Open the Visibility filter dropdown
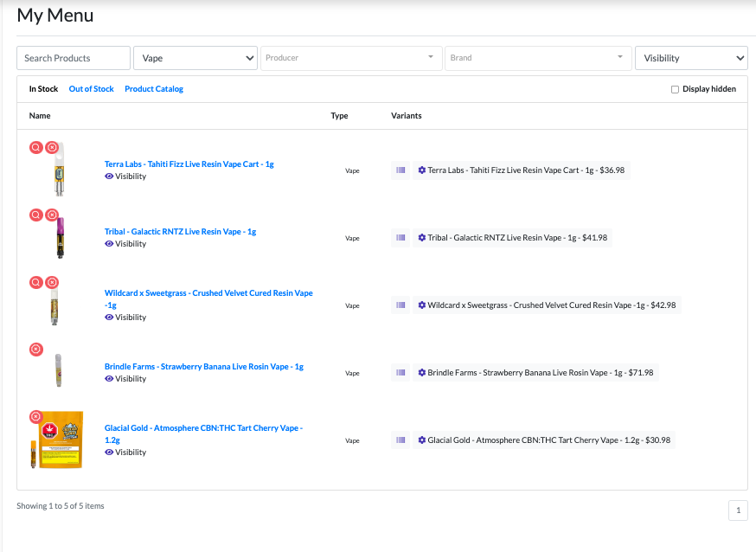The height and width of the screenshot is (552, 756). coord(691,58)
